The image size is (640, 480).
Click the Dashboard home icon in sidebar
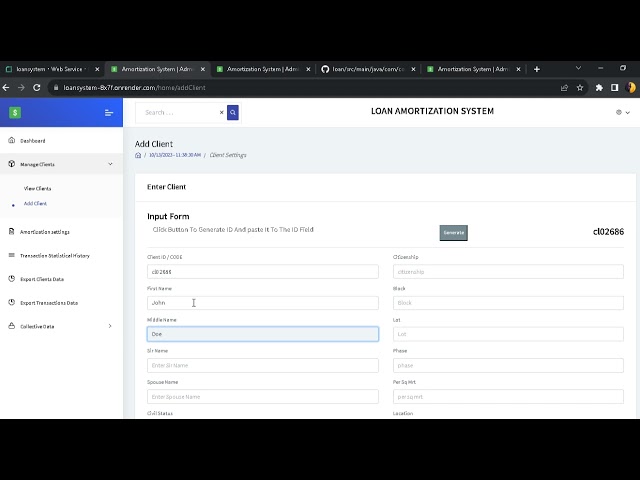(x=11, y=140)
